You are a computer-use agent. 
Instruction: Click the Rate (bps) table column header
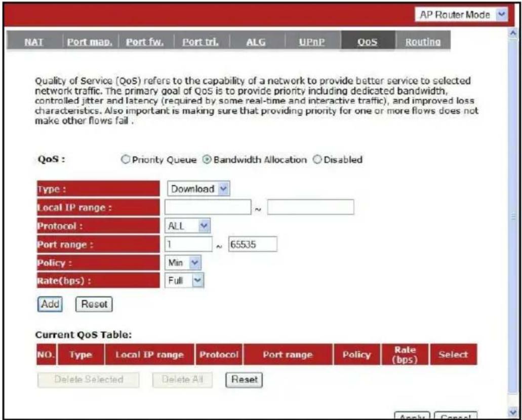pos(405,355)
